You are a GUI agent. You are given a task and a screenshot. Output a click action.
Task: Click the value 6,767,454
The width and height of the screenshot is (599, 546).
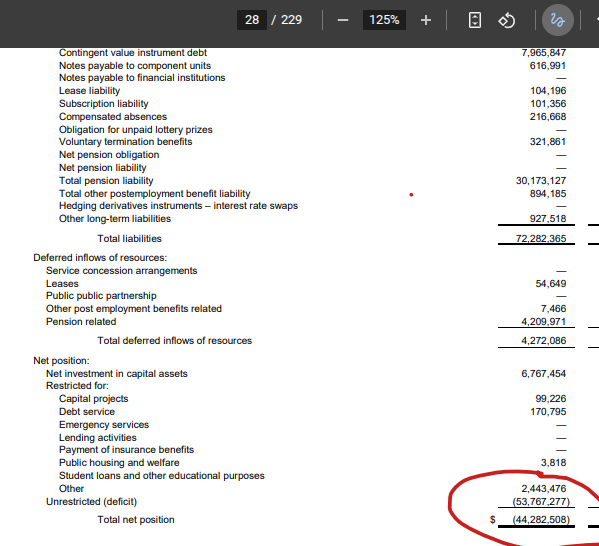coord(544,374)
